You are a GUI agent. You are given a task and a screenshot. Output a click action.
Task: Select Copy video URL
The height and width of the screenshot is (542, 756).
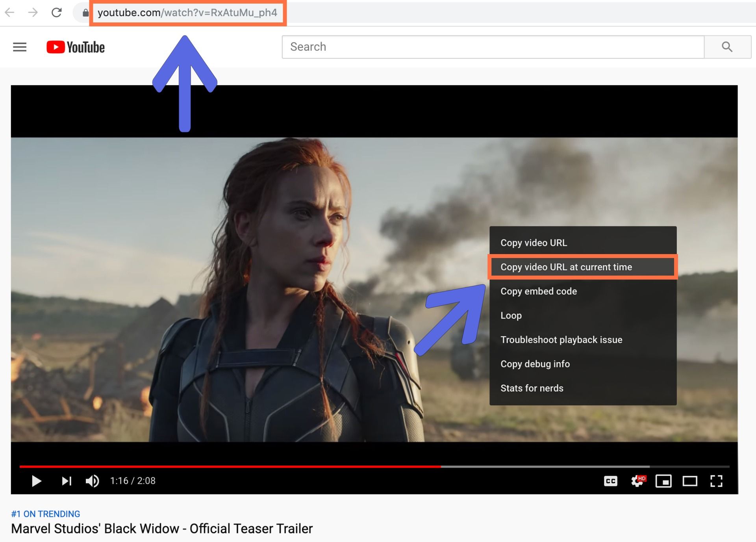(534, 243)
